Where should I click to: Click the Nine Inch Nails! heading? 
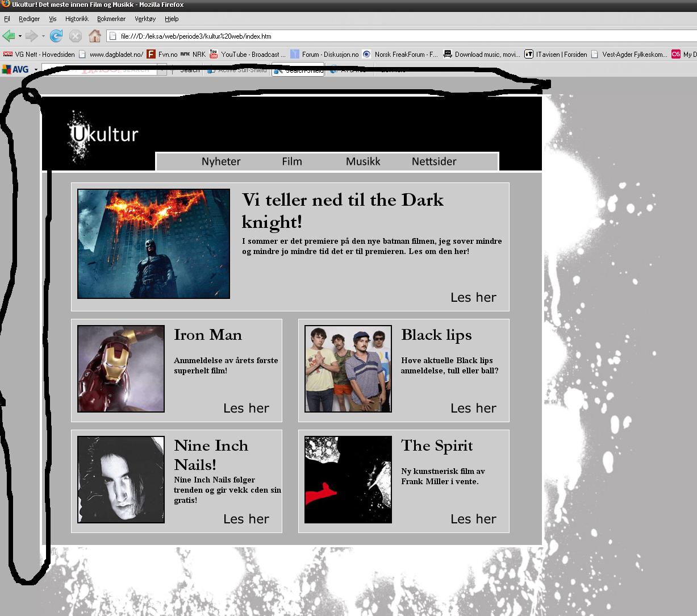click(x=211, y=455)
